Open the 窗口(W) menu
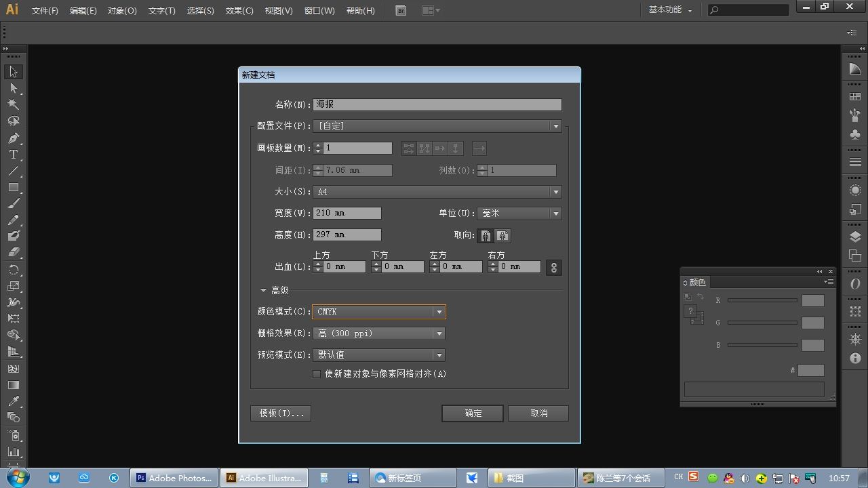 [x=319, y=11]
